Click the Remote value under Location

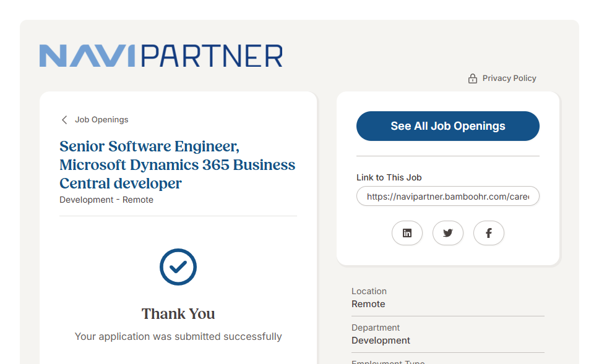[368, 304]
